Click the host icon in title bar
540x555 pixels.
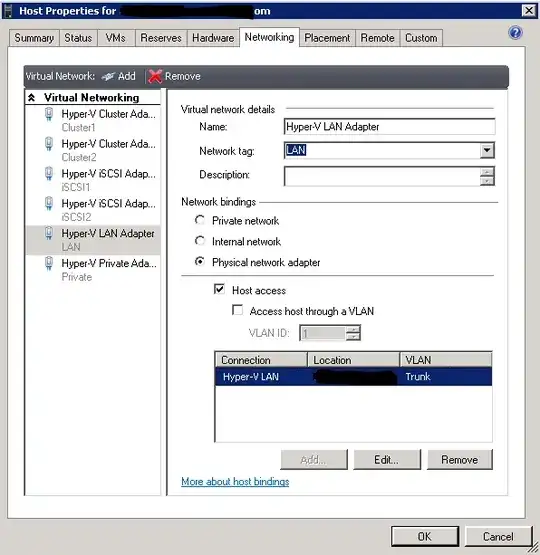[x=8, y=11]
